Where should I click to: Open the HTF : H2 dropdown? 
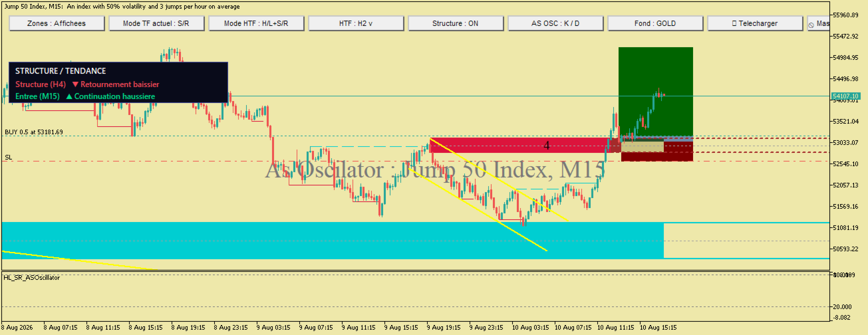point(356,23)
